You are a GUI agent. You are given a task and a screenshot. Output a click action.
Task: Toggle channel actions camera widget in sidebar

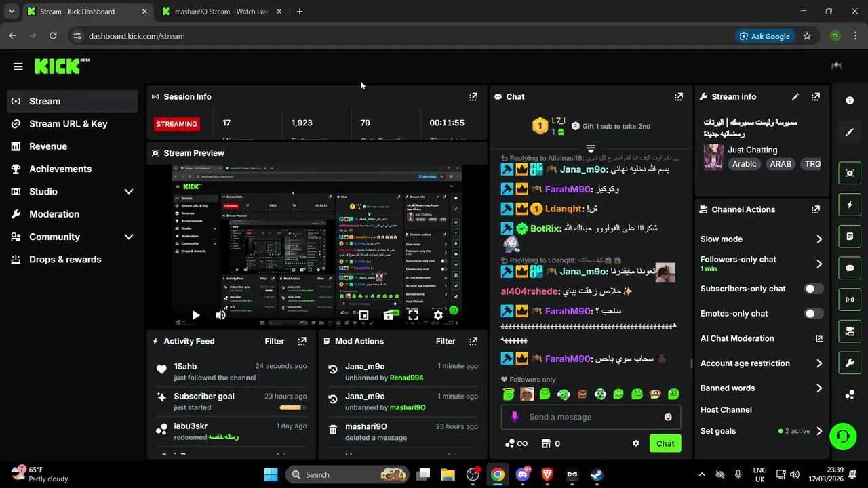[850, 331]
